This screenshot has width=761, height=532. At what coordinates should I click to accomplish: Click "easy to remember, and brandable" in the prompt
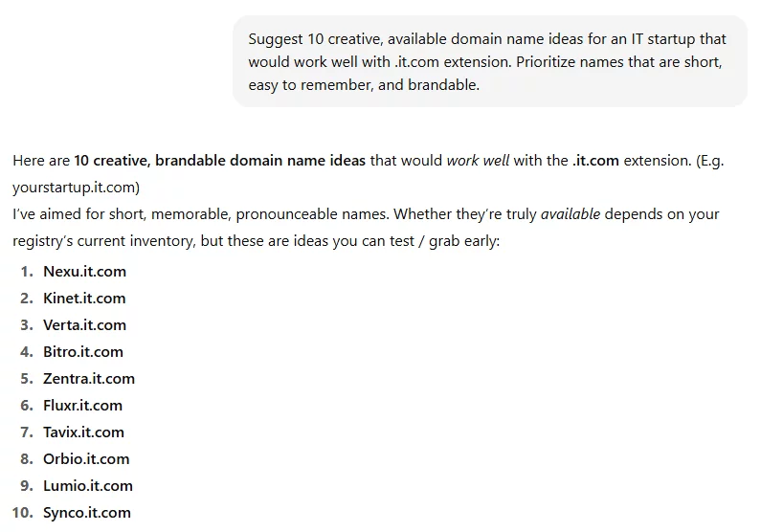point(364,85)
